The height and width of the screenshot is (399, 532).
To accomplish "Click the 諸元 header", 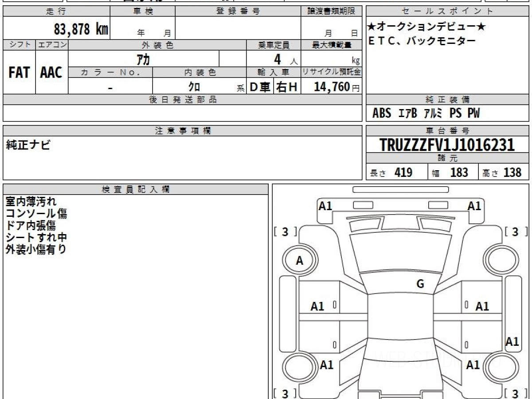I will (448, 158).
